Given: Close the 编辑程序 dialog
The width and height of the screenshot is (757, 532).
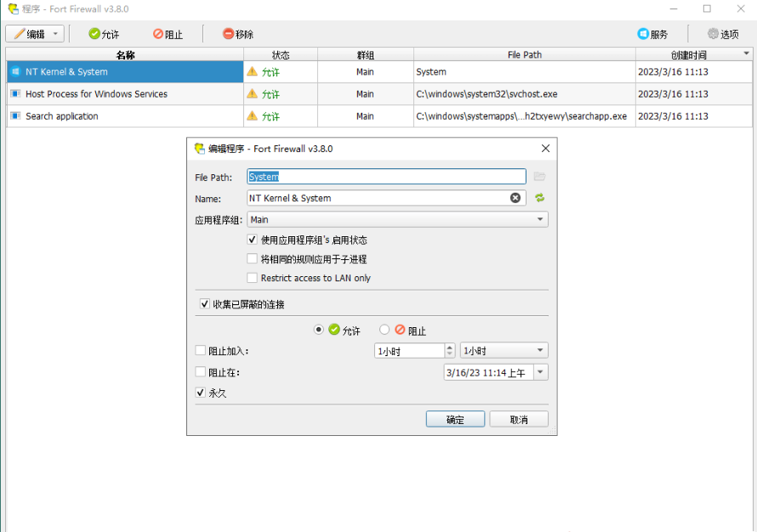Looking at the screenshot, I should (x=545, y=149).
